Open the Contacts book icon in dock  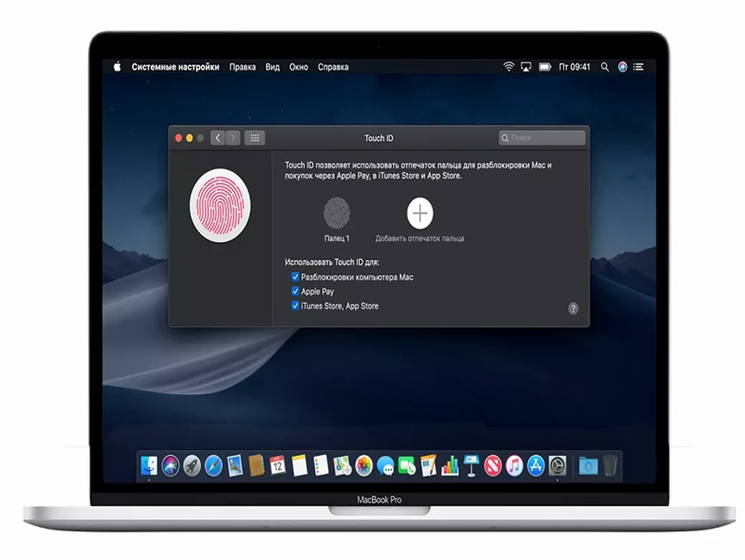coord(256,465)
